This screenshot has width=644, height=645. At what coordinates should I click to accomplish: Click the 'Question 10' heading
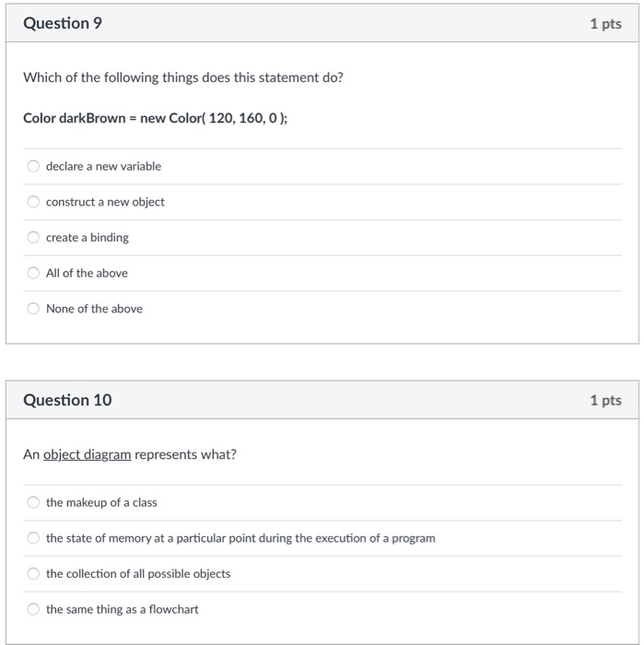tap(67, 400)
